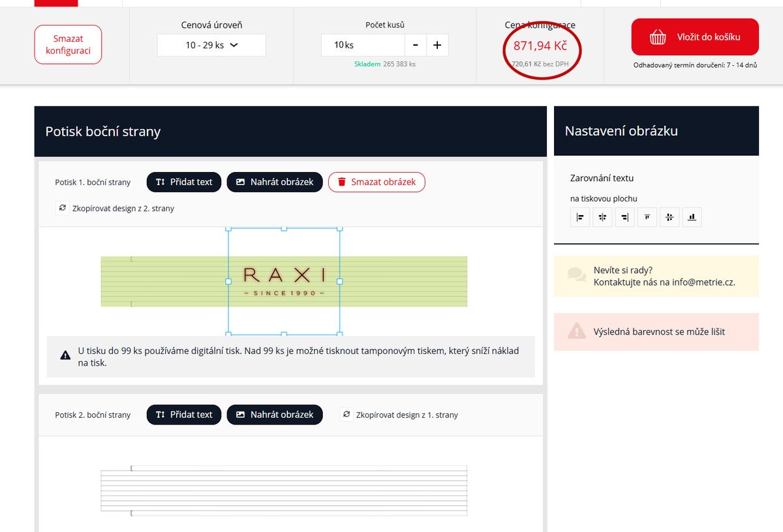The width and height of the screenshot is (783, 532).
Task: Delete the image with Smazat obrázek
Action: pos(376,182)
